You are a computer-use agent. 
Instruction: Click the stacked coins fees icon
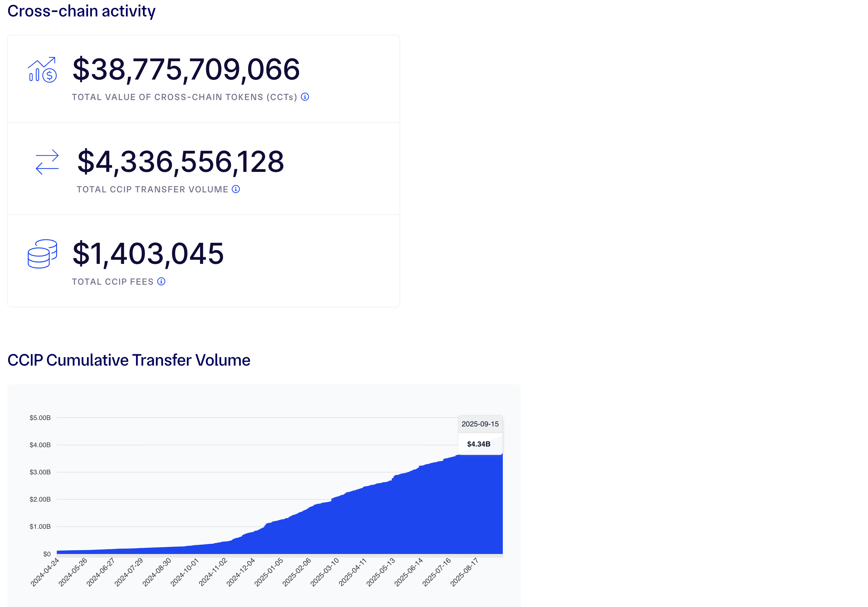coord(42,254)
